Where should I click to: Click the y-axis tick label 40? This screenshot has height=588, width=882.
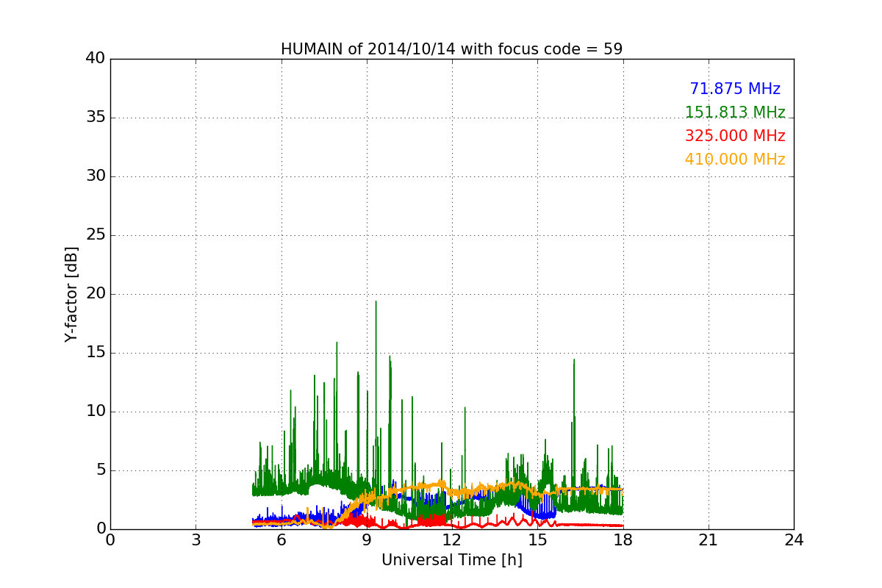click(95, 59)
